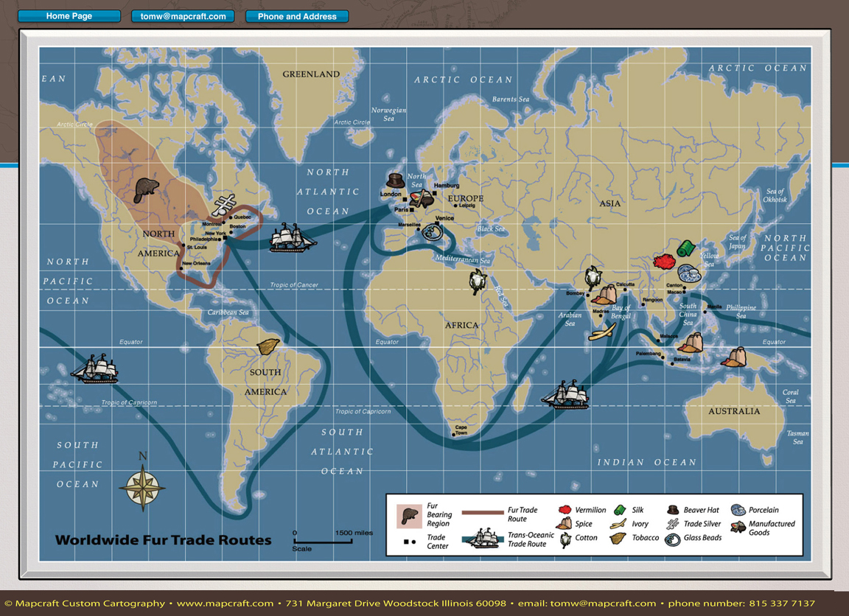
Task: Click the brown Fur Trade Route legend line
Action: click(483, 513)
